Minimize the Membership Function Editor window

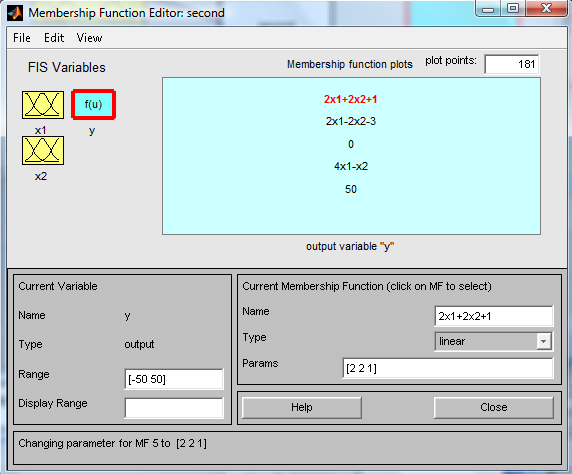(488, 9)
